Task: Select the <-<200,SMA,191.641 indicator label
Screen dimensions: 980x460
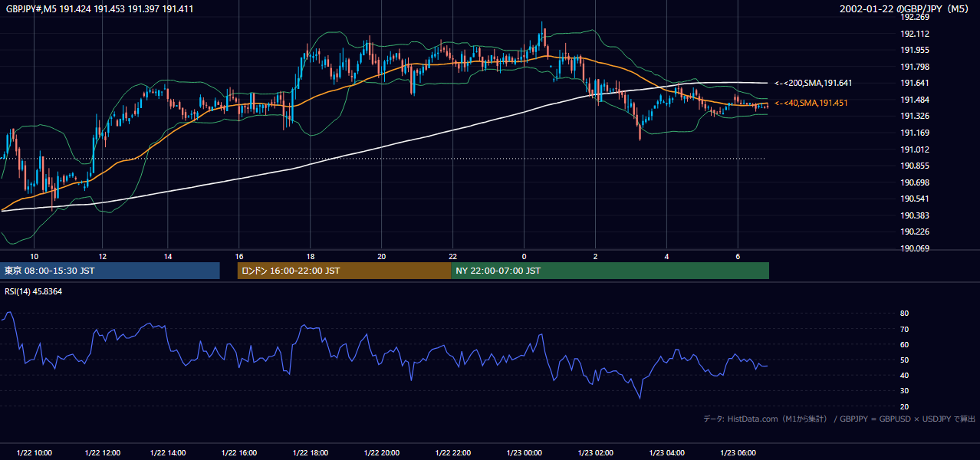Action: click(814, 83)
